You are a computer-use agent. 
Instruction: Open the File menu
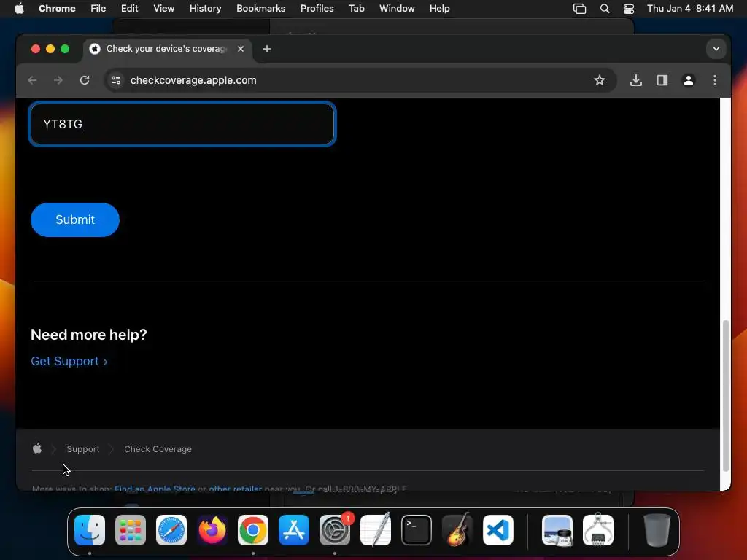[x=98, y=9]
